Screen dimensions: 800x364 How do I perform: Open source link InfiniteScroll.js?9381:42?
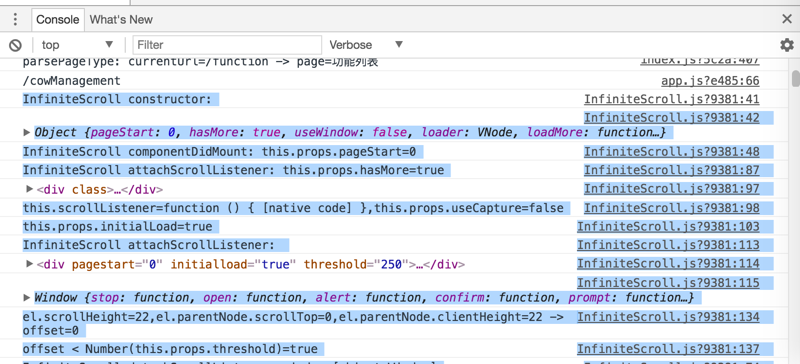[x=671, y=118]
